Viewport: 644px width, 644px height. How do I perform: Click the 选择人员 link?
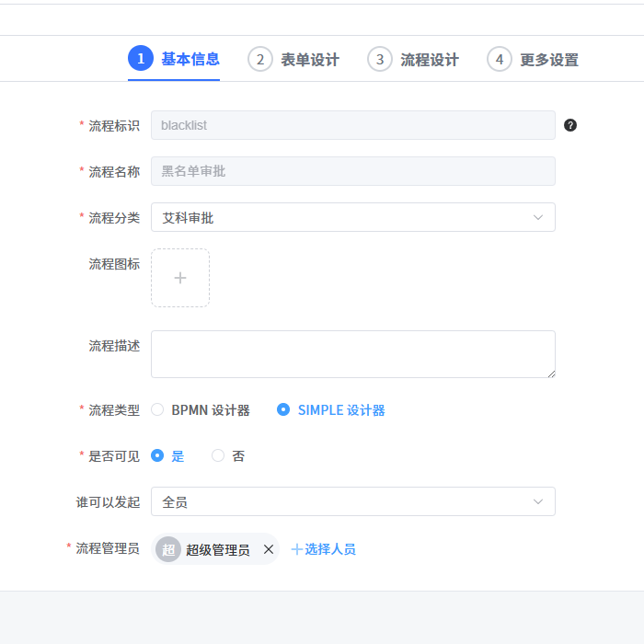click(x=324, y=549)
